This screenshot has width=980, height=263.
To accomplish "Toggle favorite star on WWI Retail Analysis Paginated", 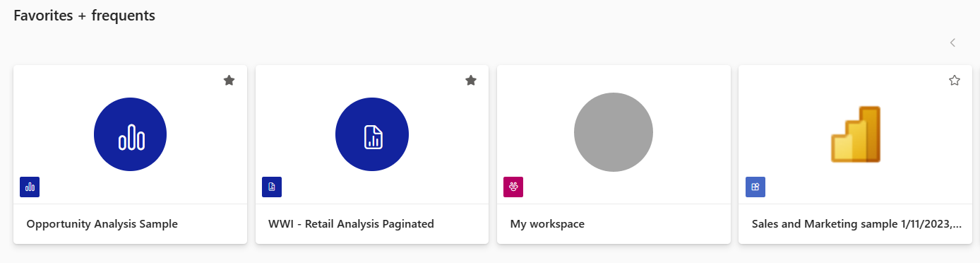I will (471, 81).
